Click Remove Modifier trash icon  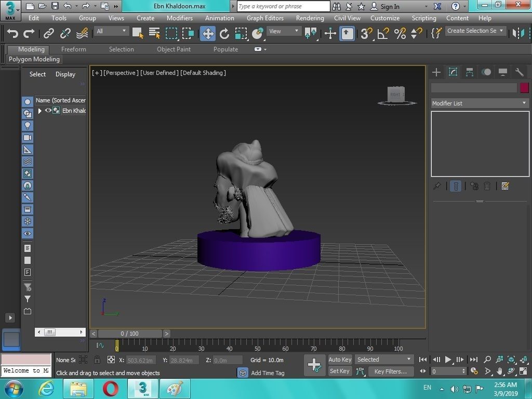click(x=487, y=186)
